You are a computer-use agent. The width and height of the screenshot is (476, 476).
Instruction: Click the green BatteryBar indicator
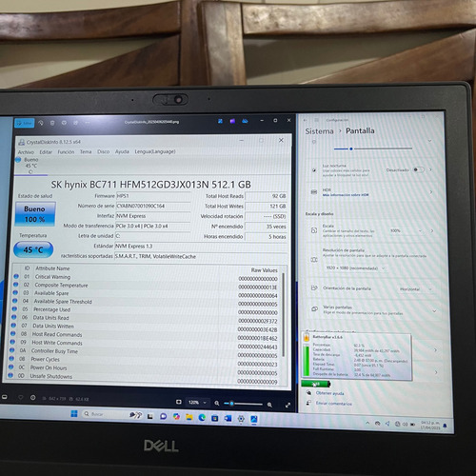[316, 384]
